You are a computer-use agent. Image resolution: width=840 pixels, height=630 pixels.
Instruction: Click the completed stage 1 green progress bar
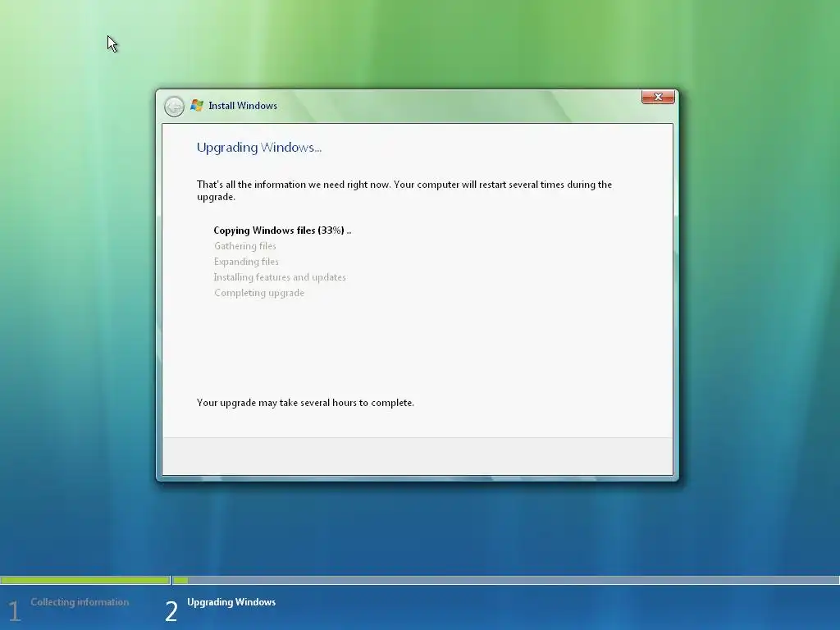(x=85, y=580)
